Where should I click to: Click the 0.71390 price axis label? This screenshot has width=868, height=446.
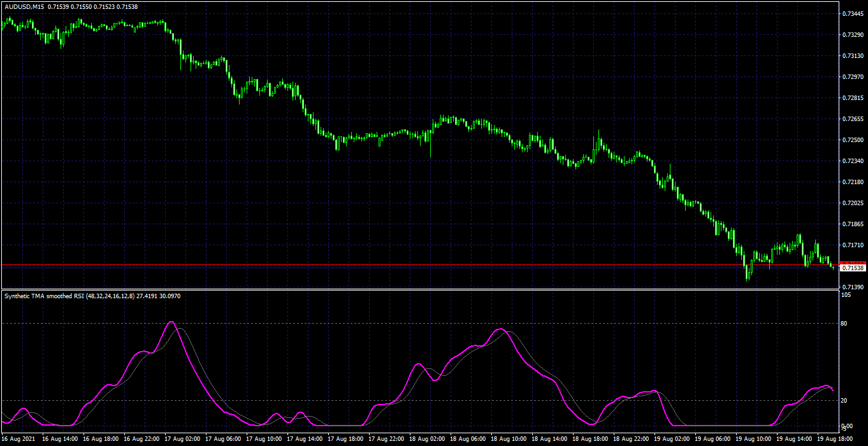pos(853,287)
